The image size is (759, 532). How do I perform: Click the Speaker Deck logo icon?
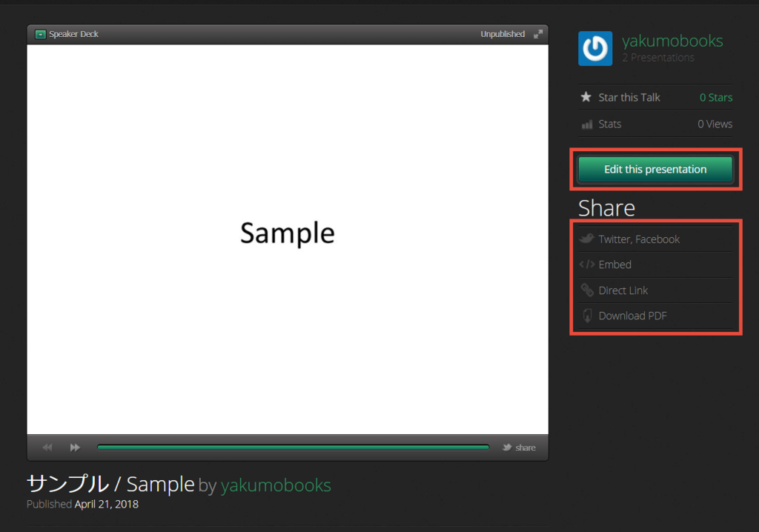tap(41, 34)
